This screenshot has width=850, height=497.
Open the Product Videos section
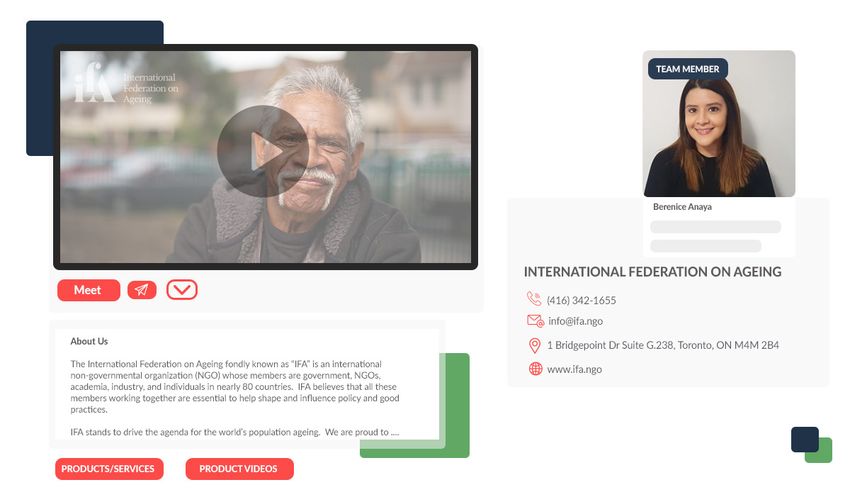tap(239, 469)
